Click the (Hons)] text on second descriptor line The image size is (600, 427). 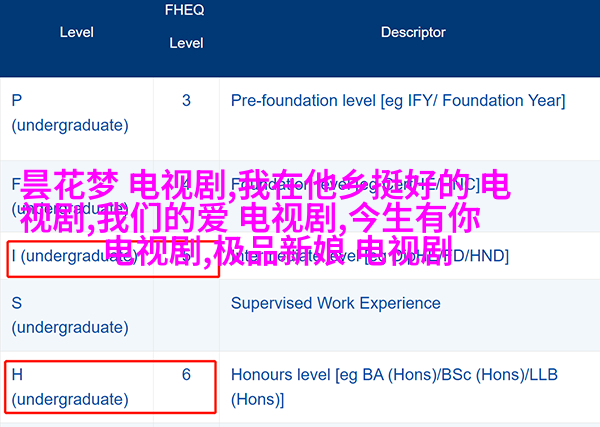tap(258, 400)
